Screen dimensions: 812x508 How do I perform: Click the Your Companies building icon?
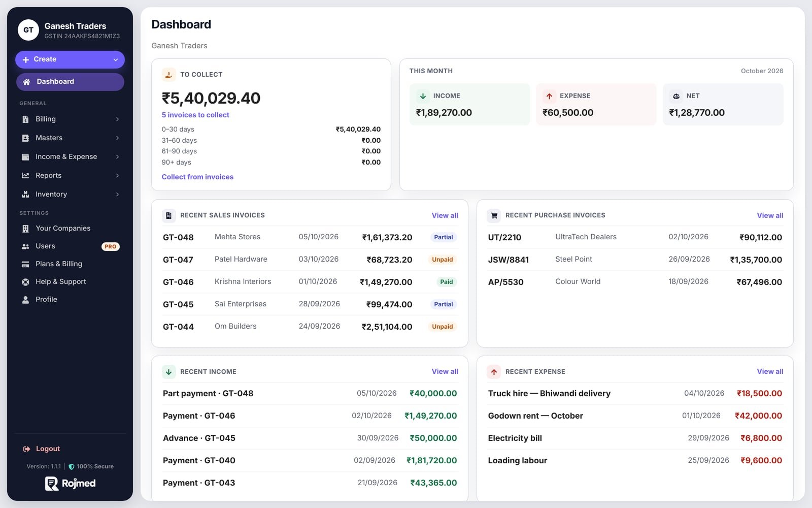(x=25, y=229)
